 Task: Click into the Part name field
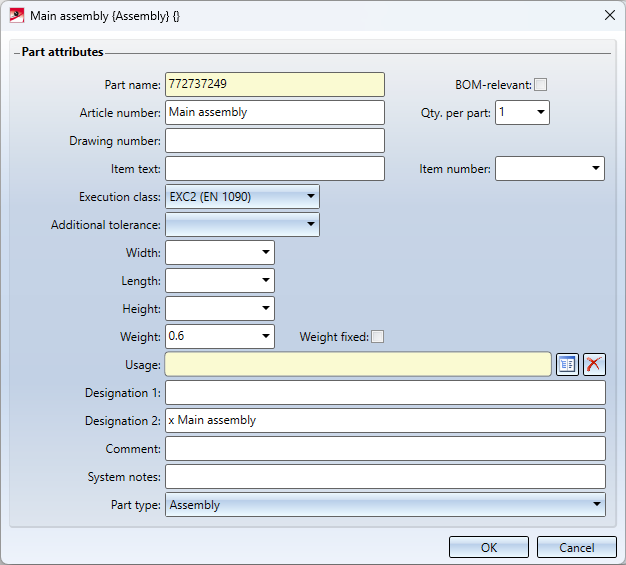tap(274, 85)
